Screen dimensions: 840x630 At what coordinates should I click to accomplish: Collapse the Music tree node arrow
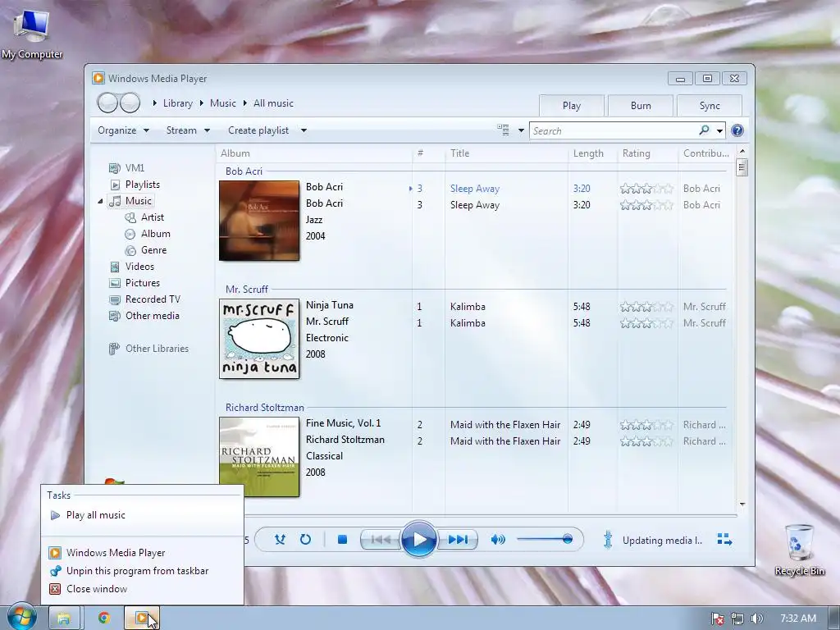100,201
